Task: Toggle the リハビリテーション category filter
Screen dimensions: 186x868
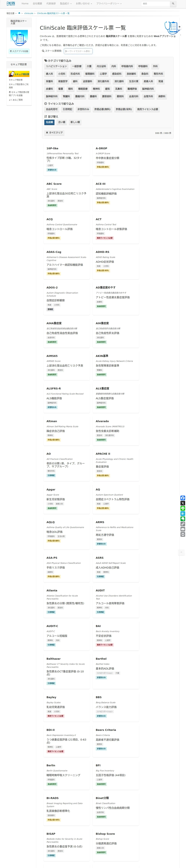Action: [56, 66]
